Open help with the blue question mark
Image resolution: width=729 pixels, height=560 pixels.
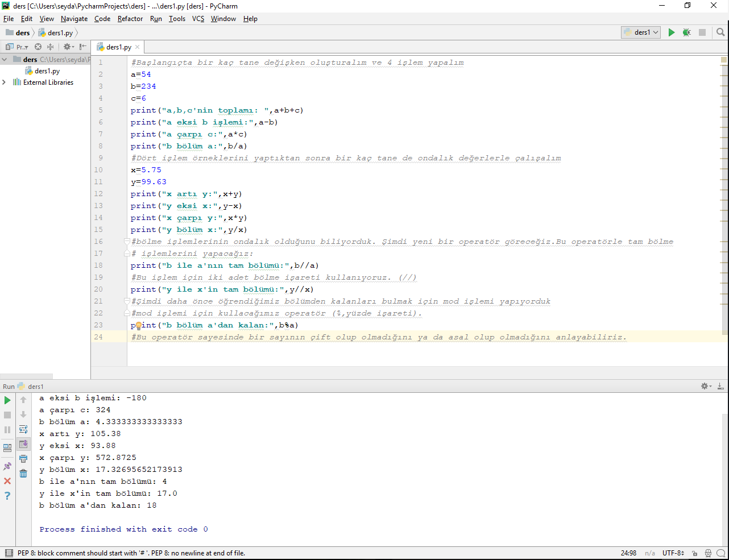(x=7, y=496)
